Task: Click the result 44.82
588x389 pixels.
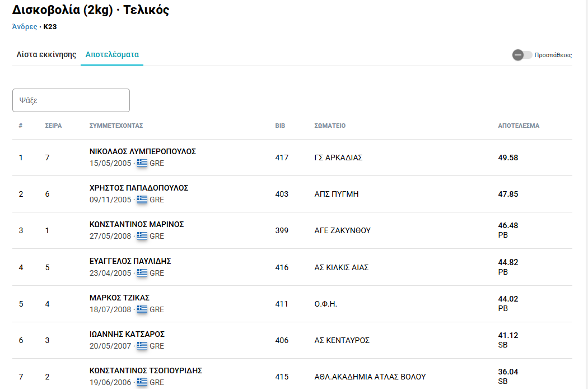Action: (x=508, y=262)
